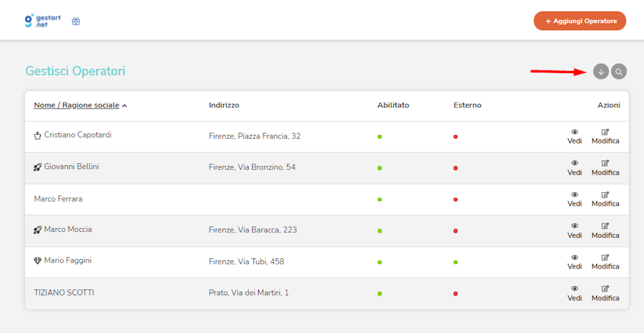Click green Esterno dot for Mario Faggini
Screen dimensions: 644x333
tap(455, 262)
